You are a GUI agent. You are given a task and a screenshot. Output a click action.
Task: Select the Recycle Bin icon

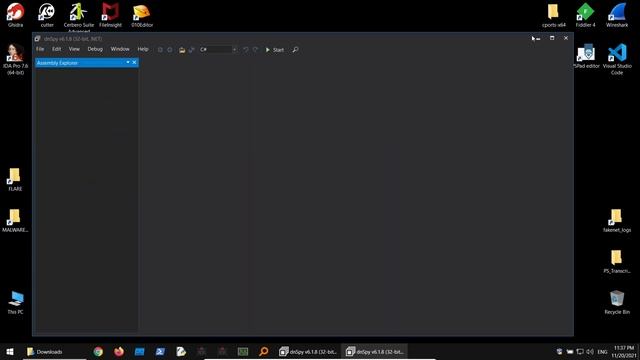(x=617, y=302)
